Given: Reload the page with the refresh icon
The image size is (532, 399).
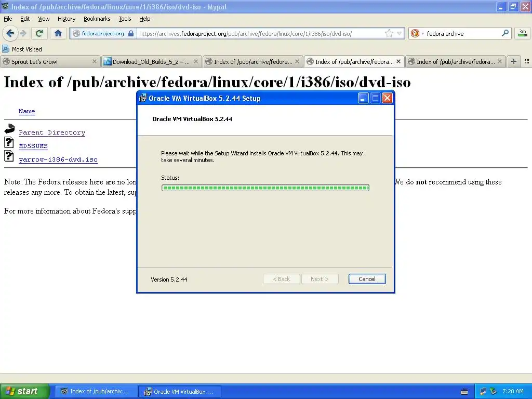Looking at the screenshot, I should point(39,33).
